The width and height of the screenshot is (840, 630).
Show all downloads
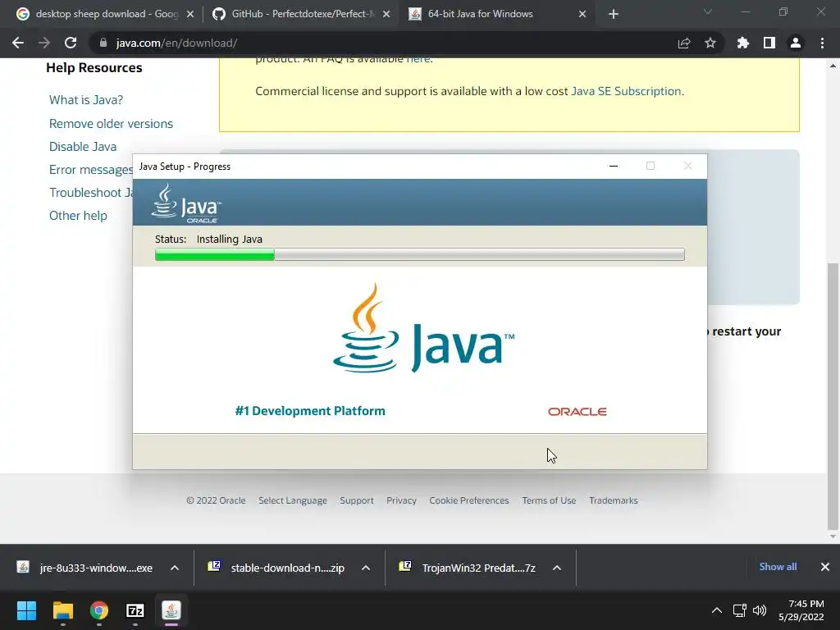click(778, 567)
